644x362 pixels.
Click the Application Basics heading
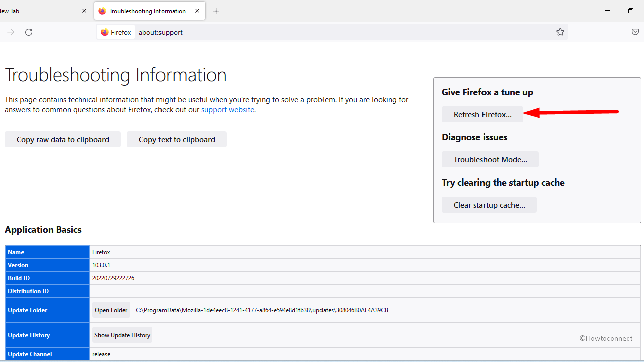click(43, 230)
